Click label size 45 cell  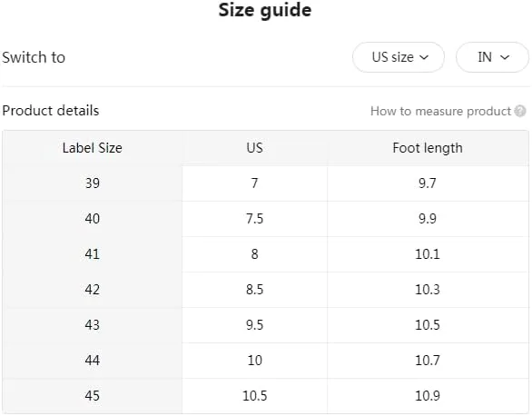[93, 396]
